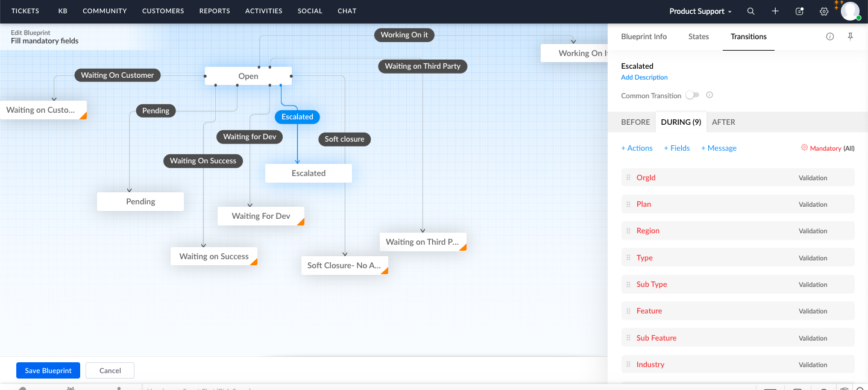Go to the CUSTOMERS module
Image resolution: width=868 pixels, height=390 pixels.
[x=163, y=11]
